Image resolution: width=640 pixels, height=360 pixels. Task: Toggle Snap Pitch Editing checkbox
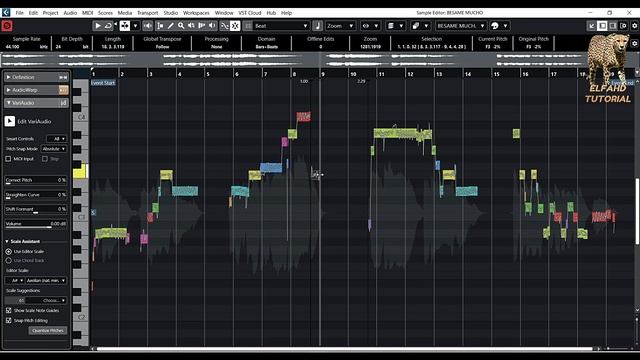point(9,321)
